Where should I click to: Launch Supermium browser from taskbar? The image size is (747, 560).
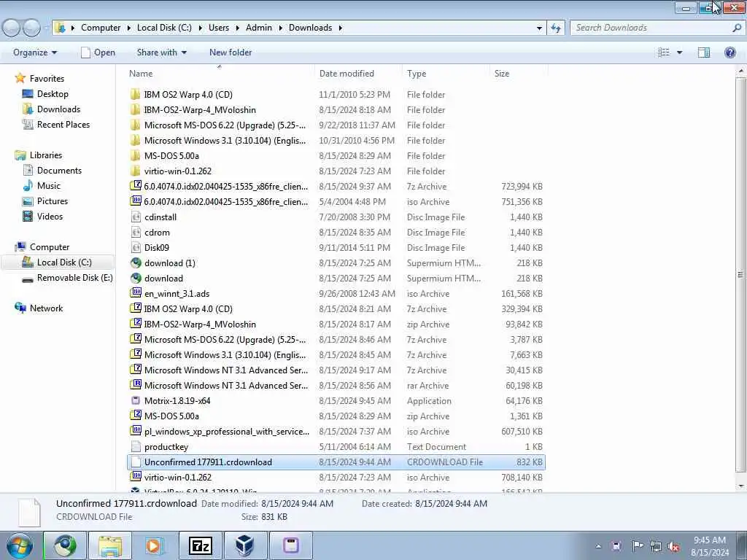[65, 545]
